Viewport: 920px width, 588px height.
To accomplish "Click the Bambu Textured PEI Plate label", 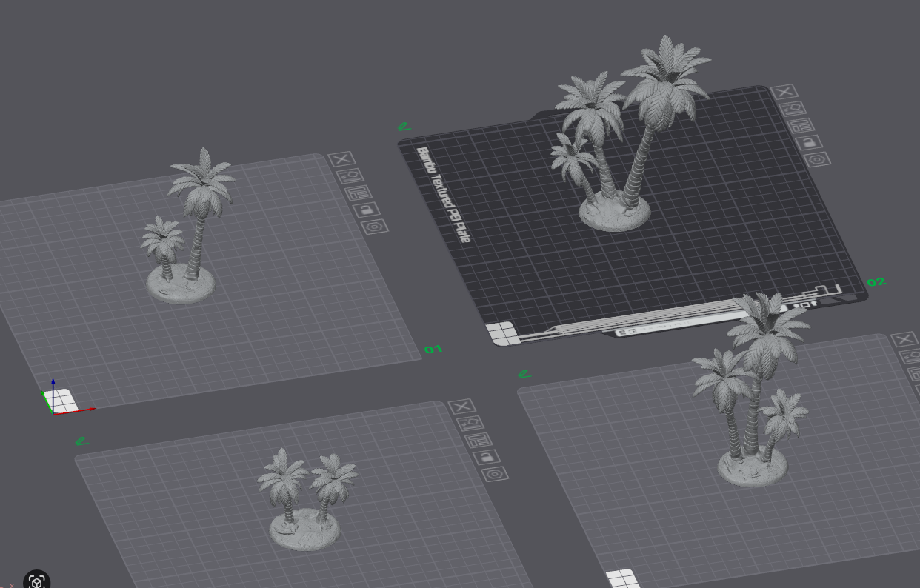I will tap(444, 195).
